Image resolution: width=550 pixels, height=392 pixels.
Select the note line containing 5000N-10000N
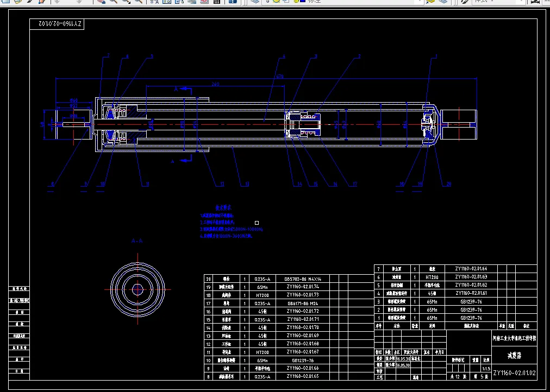point(232,229)
